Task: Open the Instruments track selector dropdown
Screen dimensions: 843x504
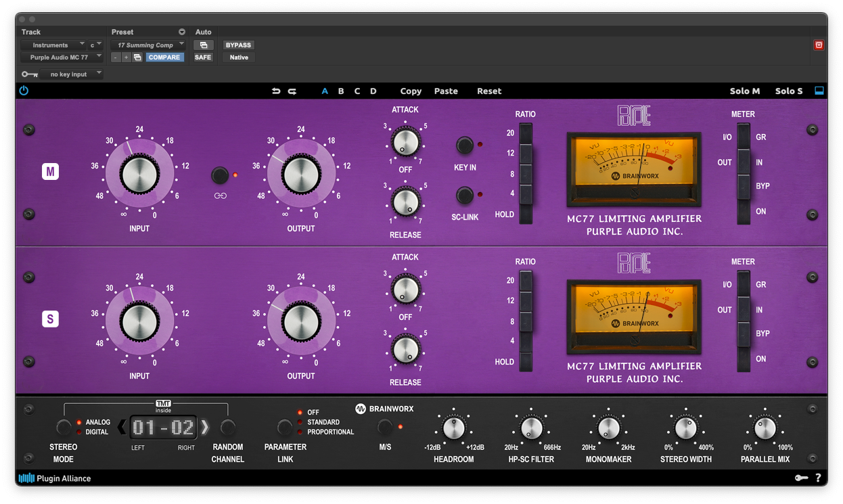Action: (x=53, y=45)
